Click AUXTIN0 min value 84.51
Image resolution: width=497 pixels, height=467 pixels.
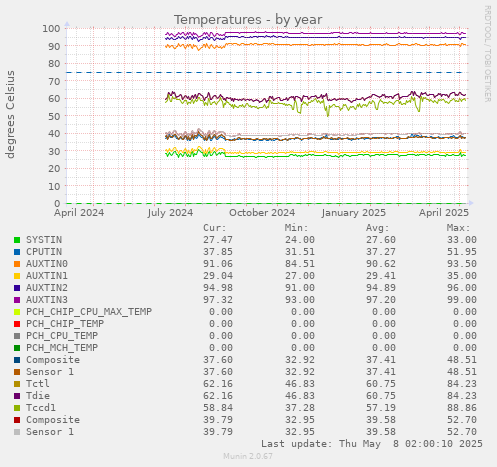pos(300,264)
